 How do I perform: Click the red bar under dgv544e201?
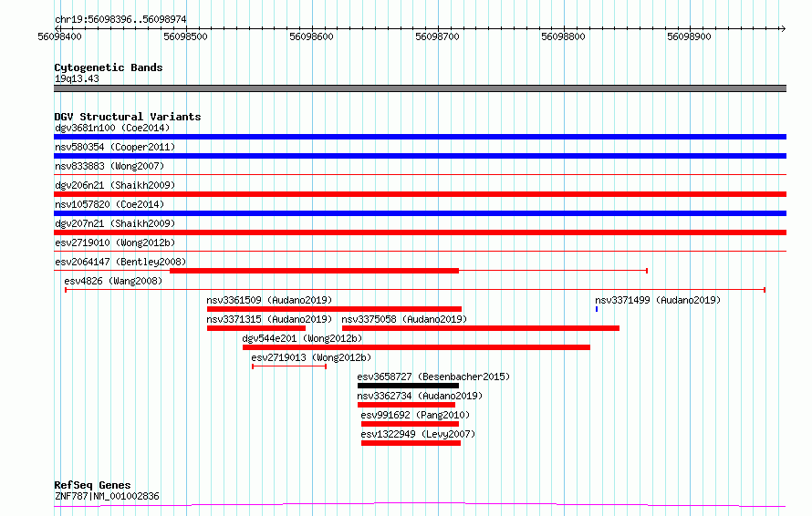(x=416, y=347)
